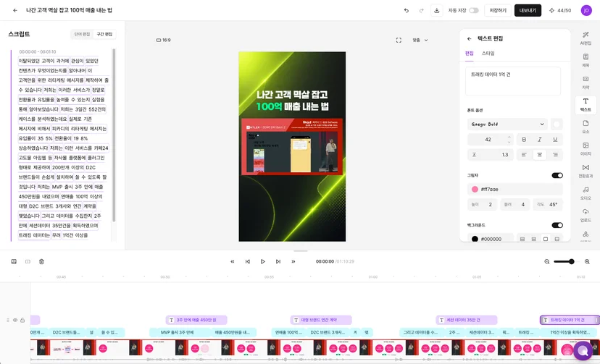Zoom in the timeline
Viewport: 600px width, 364px height.
pos(587,262)
